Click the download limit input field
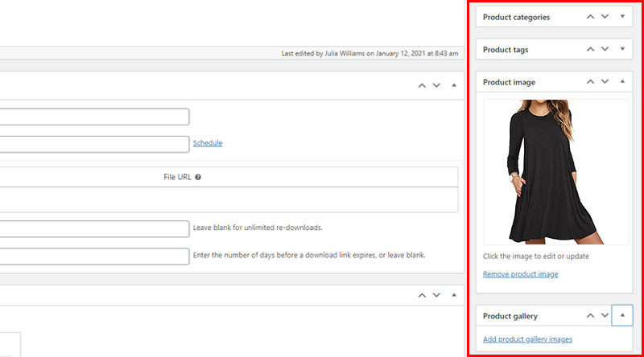This screenshot has width=644, height=357. click(94, 229)
